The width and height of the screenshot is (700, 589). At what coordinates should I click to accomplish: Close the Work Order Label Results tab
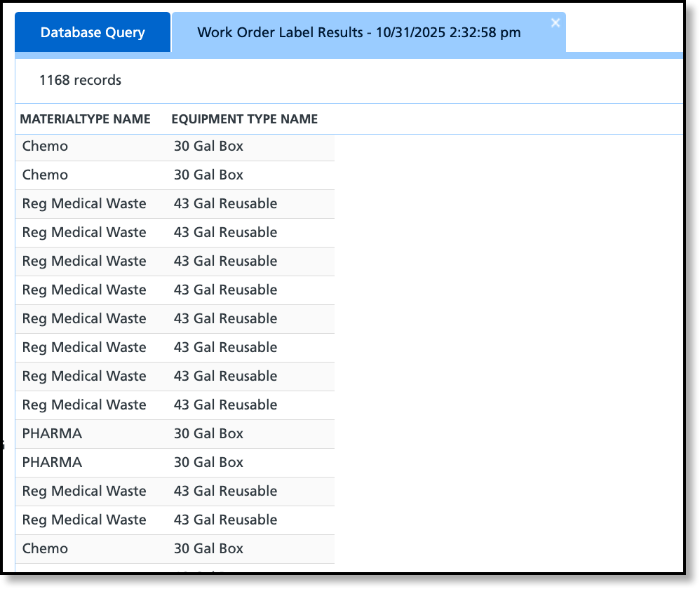556,22
